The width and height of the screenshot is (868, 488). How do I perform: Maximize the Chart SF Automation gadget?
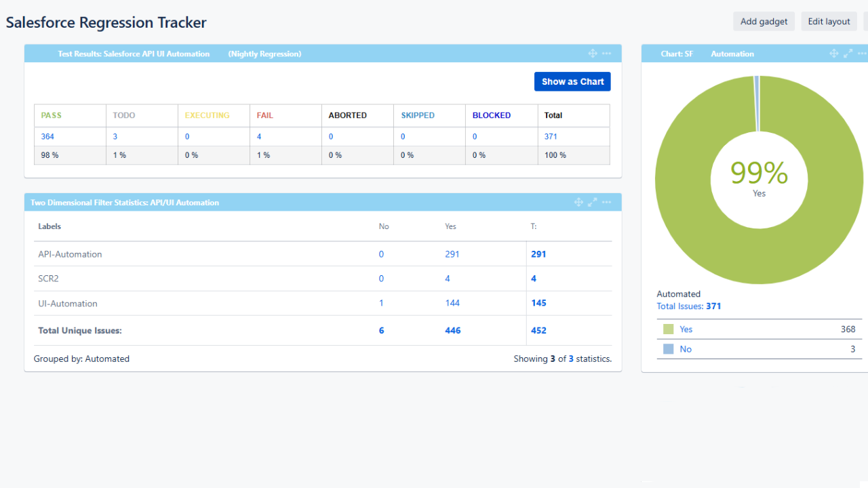[x=848, y=54]
